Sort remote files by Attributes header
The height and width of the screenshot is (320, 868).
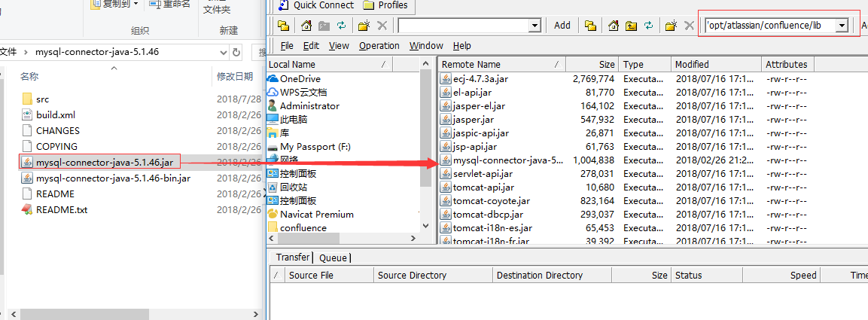click(x=787, y=64)
